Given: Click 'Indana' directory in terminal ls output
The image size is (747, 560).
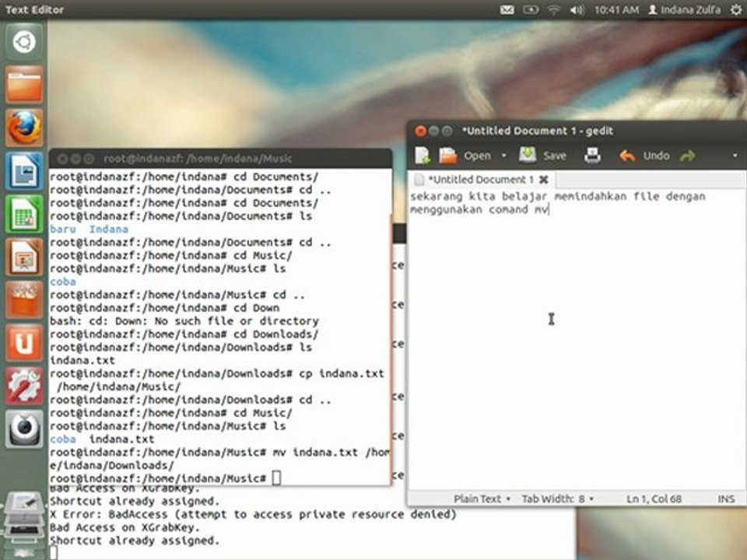Looking at the screenshot, I should point(109,229).
